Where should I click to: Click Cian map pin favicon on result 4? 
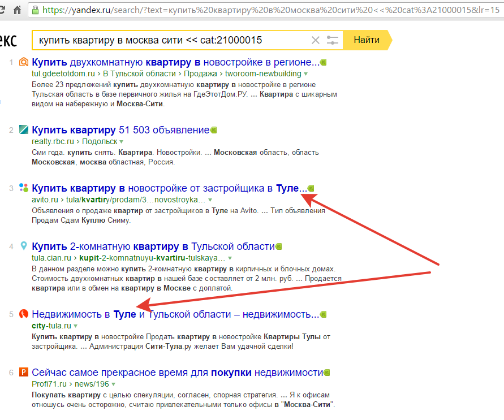point(23,246)
